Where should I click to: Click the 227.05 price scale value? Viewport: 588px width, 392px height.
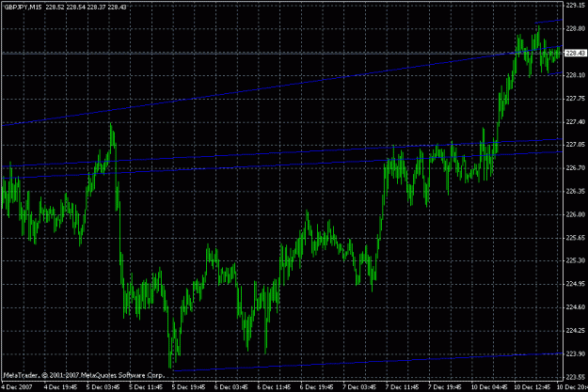(575, 144)
